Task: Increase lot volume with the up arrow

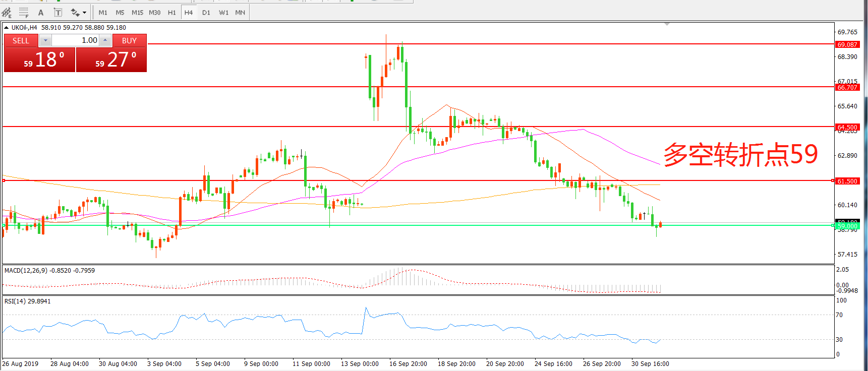Action: (x=105, y=40)
